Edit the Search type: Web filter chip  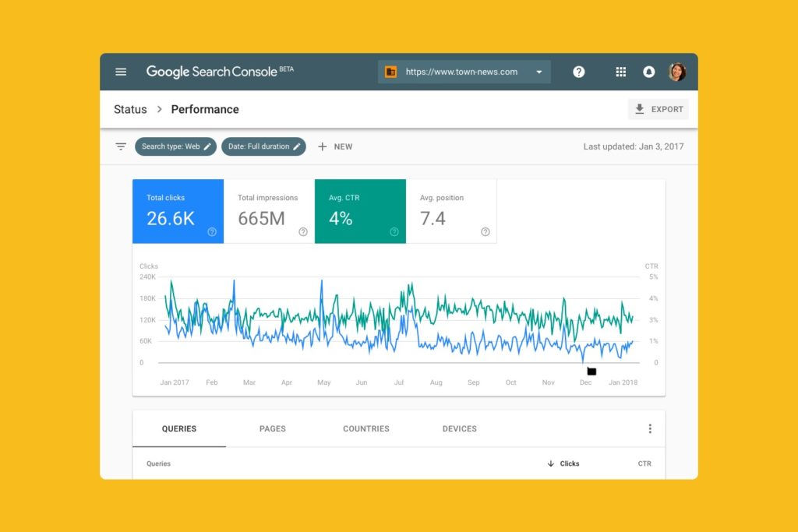point(175,146)
